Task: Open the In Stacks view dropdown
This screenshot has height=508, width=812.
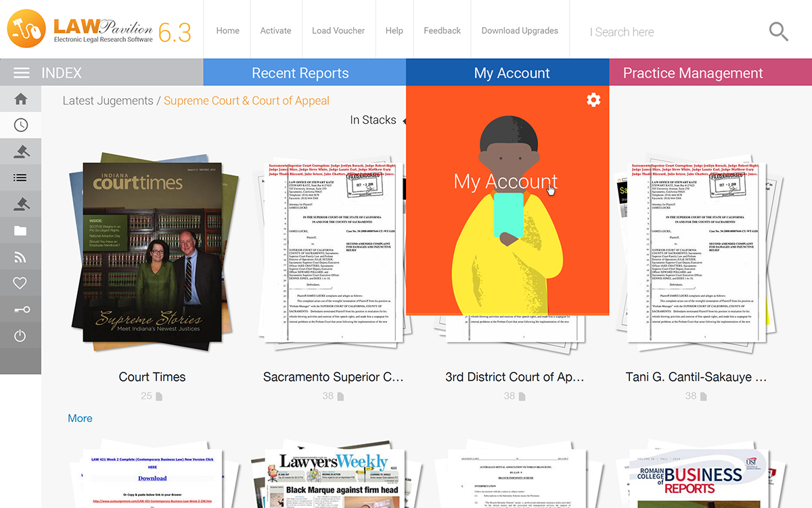Action: point(377,120)
